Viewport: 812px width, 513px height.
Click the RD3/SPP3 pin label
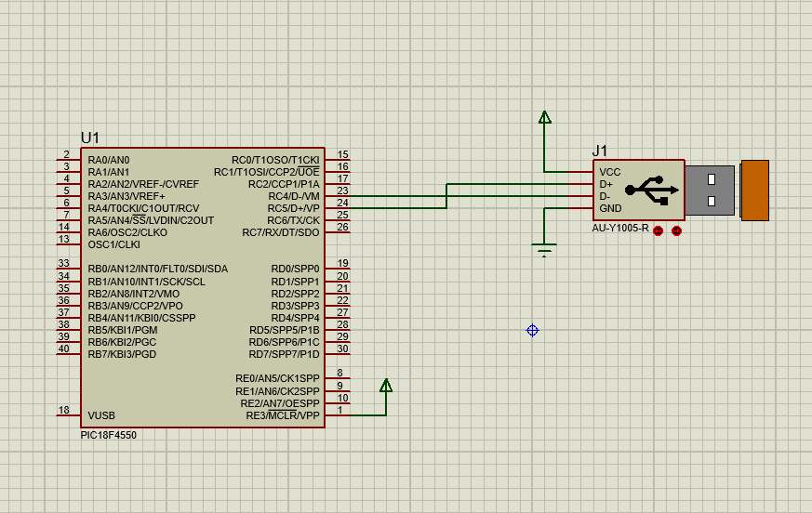pos(295,306)
